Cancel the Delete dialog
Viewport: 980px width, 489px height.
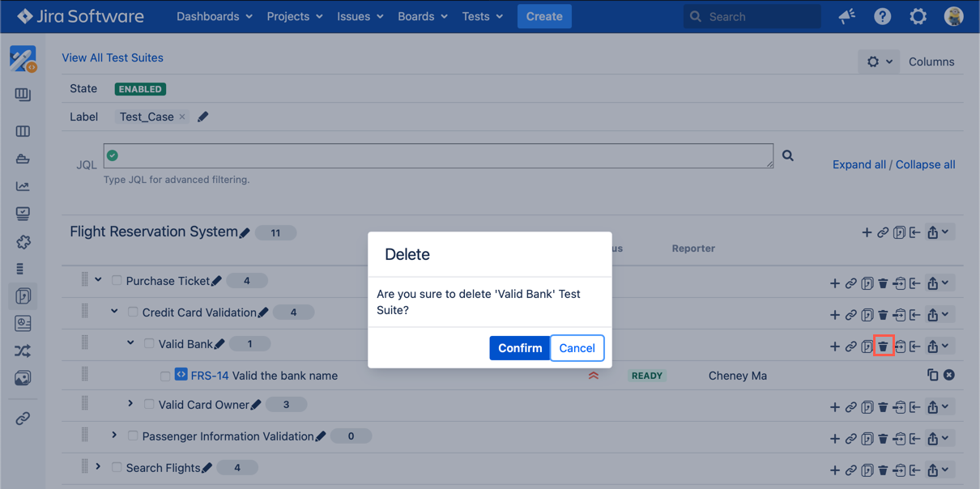[x=577, y=348]
